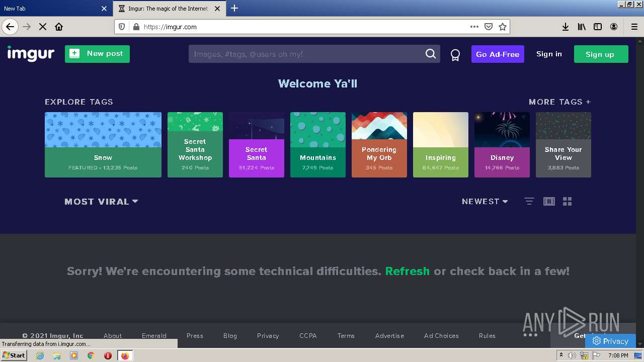This screenshot has height=362, width=644.
Task: Open the Disney tag card
Action: pyautogui.click(x=502, y=145)
